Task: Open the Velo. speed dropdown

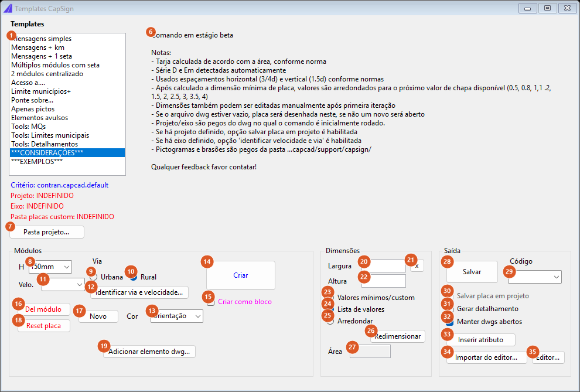Action: tap(63, 284)
